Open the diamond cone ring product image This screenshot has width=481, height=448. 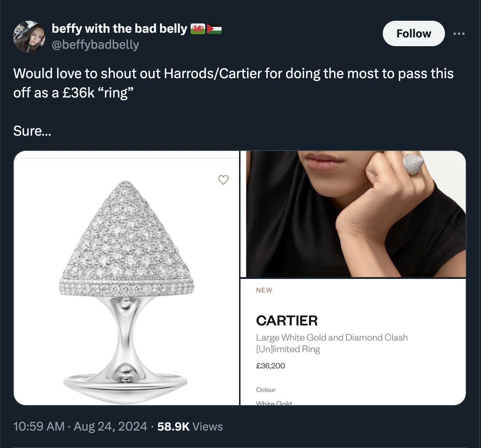[x=126, y=278]
